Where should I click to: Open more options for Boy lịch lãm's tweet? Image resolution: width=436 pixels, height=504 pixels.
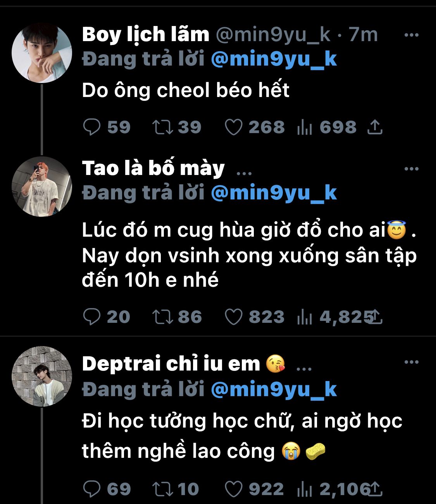point(411,35)
